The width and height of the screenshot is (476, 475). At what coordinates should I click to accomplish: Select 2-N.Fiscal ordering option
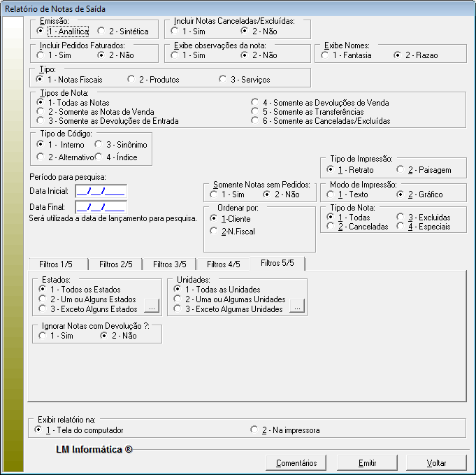(x=214, y=231)
